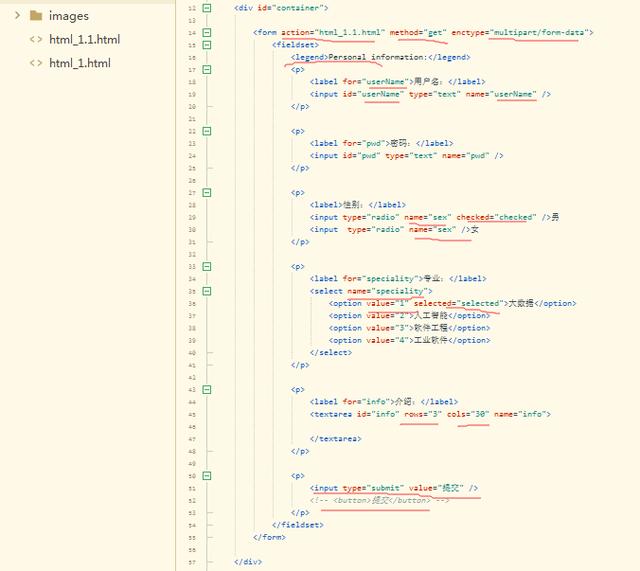Click the label for="info" line

[x=384, y=402]
